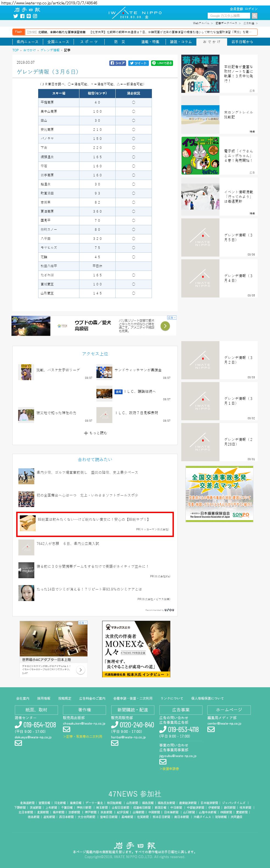Open the 広告料金 header link

coord(249,23)
